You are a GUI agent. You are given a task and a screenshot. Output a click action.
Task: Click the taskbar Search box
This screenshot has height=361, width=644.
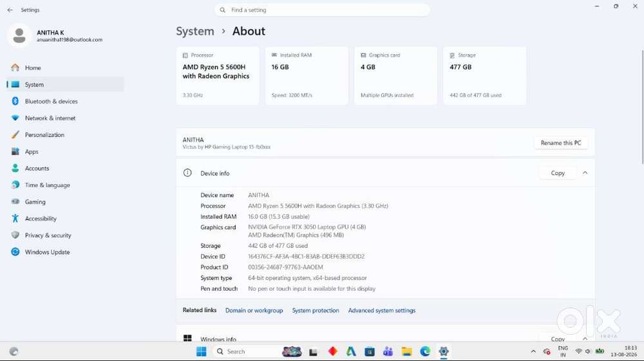[247, 351]
